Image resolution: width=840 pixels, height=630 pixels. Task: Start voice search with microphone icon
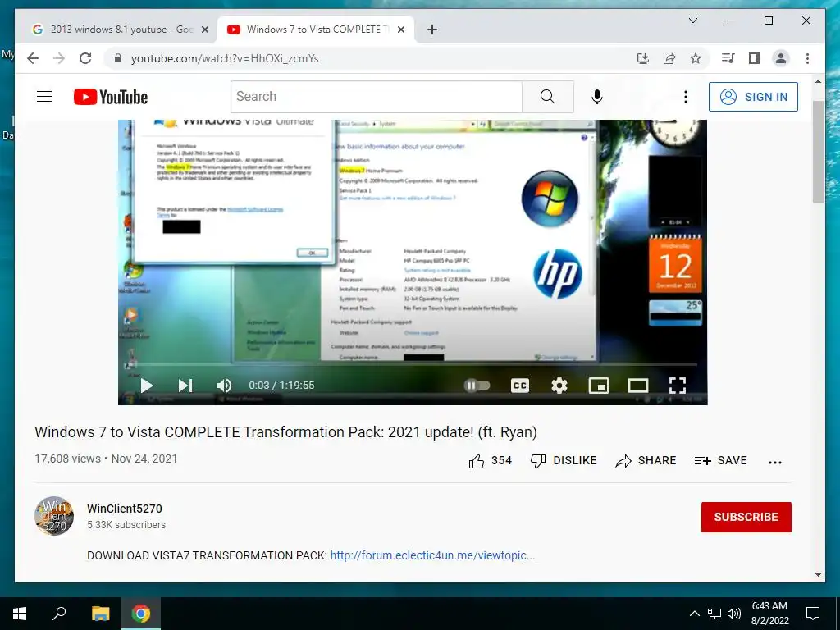(x=597, y=97)
